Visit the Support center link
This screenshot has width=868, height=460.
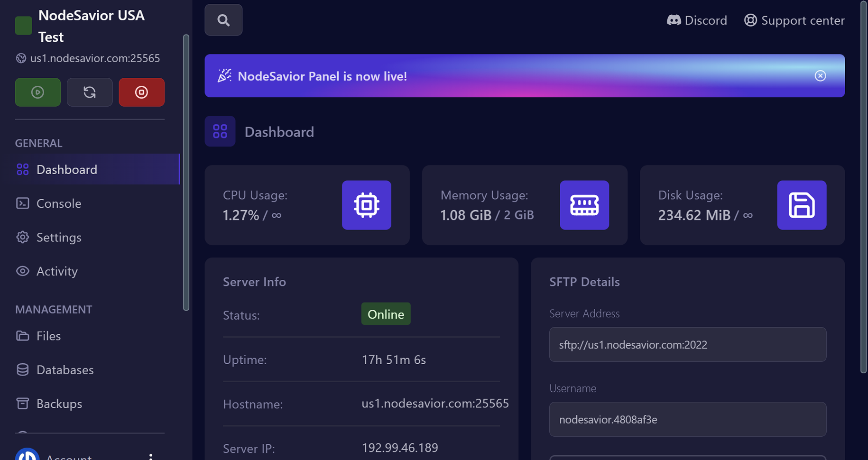(x=794, y=20)
